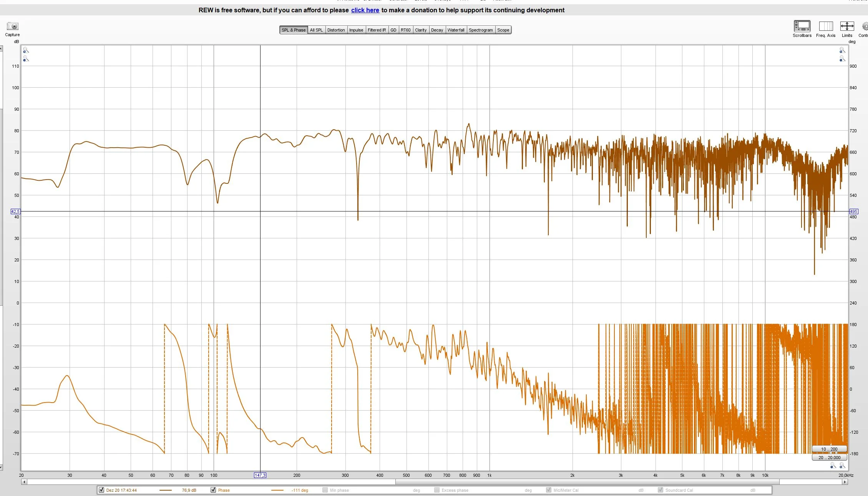Open the Distortion tab

coord(336,30)
